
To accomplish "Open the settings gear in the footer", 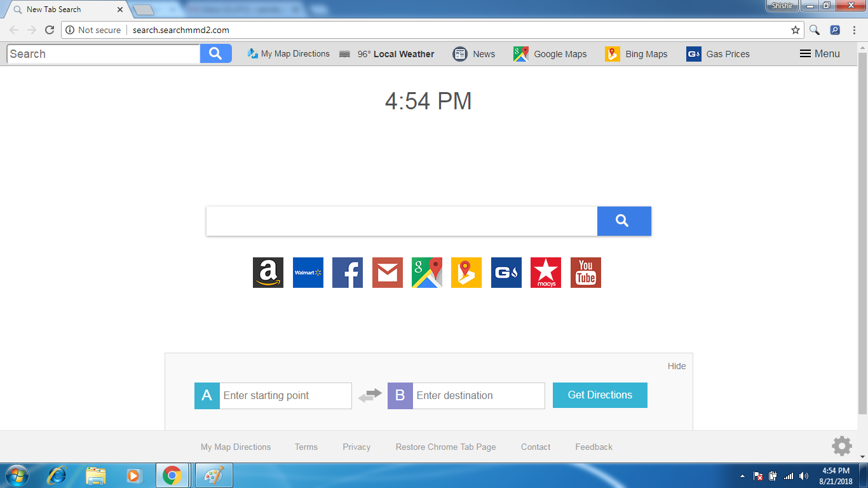I will point(842,447).
